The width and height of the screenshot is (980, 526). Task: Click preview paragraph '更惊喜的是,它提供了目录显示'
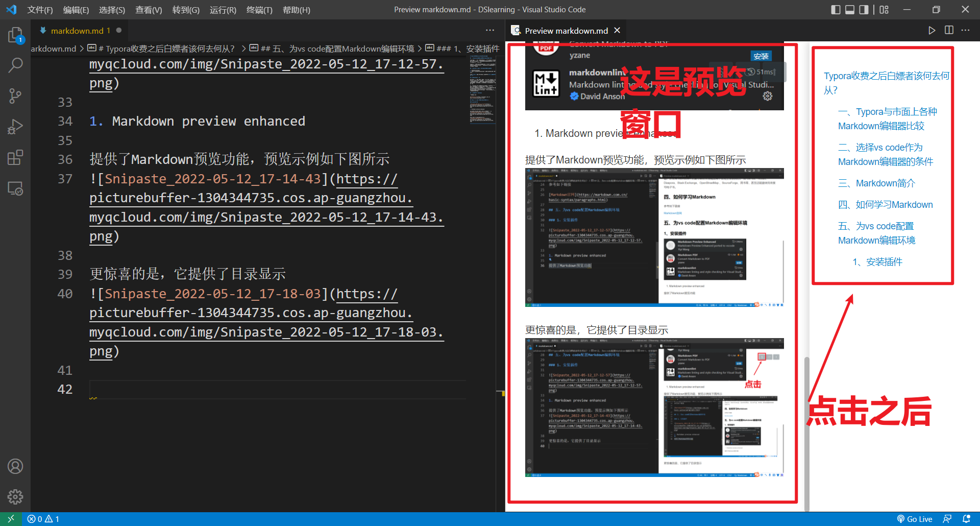[597, 330]
